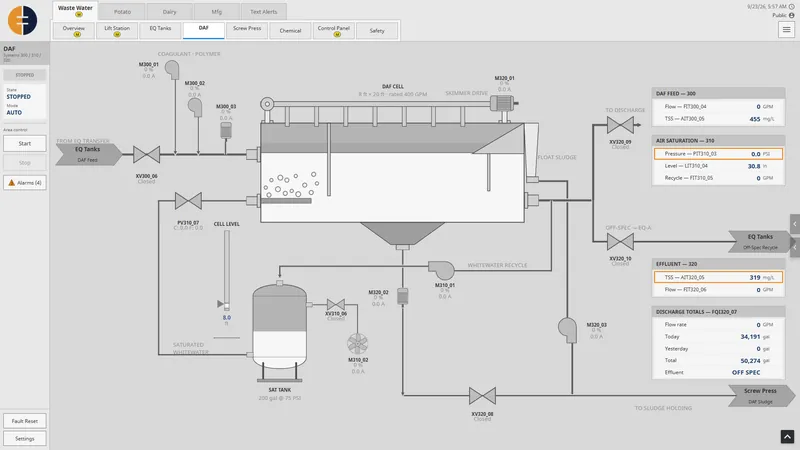
Task: Click the M300_01 coagulant pump icon
Action: click(172, 70)
